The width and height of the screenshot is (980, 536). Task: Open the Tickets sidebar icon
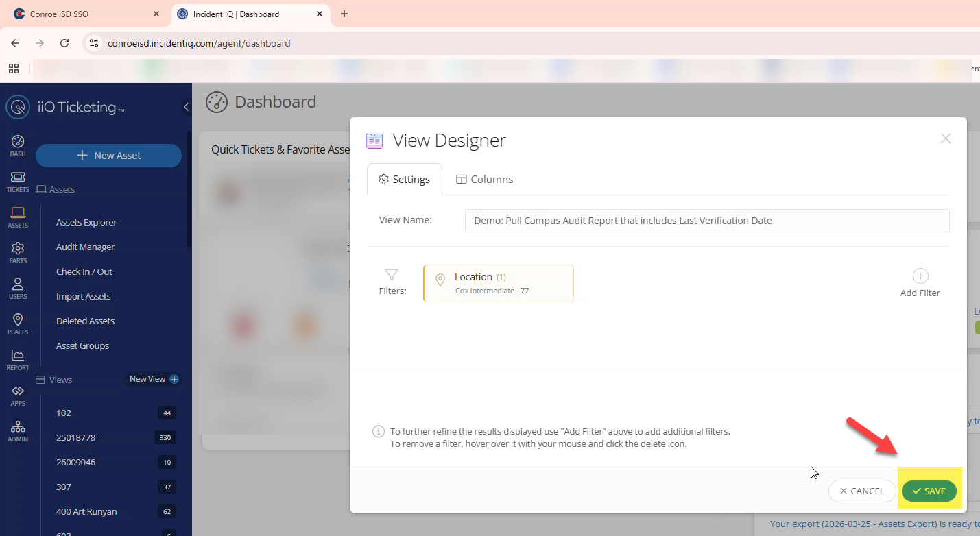[x=18, y=178]
